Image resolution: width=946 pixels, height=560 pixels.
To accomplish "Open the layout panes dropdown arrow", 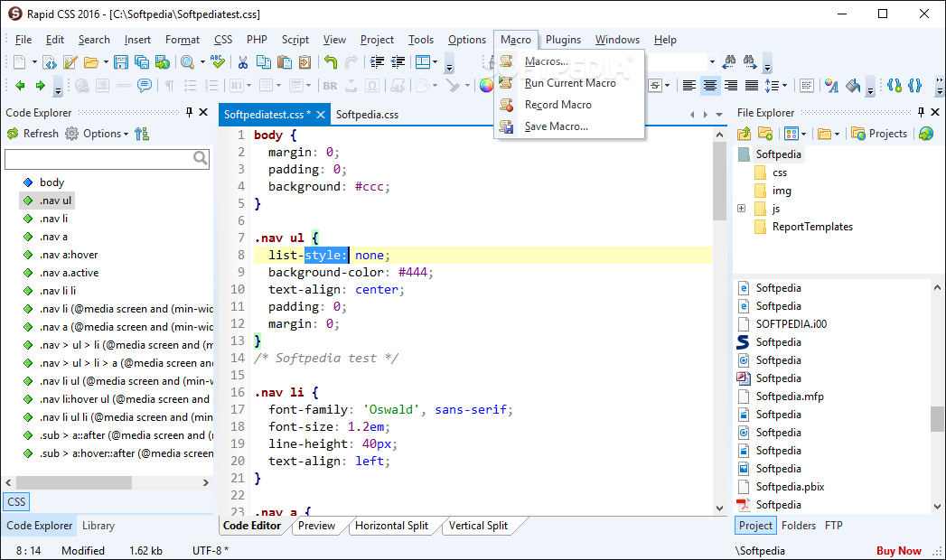I will pyautogui.click(x=435, y=62).
